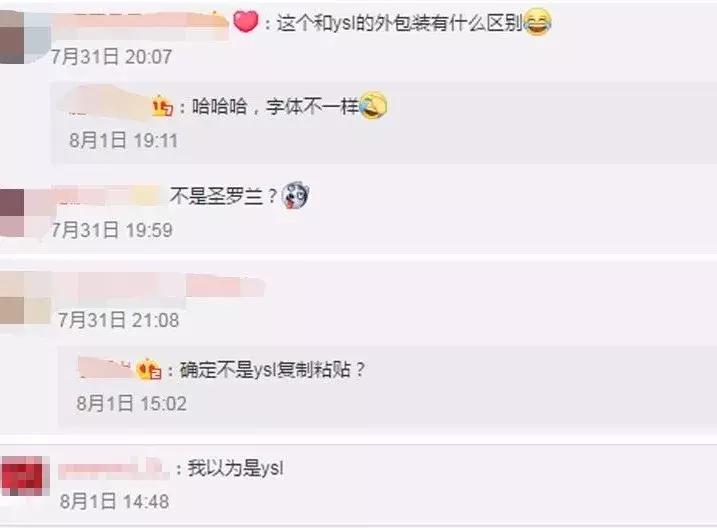Open the top commenter's avatar thumbnail
717x528 pixels.
point(12,37)
